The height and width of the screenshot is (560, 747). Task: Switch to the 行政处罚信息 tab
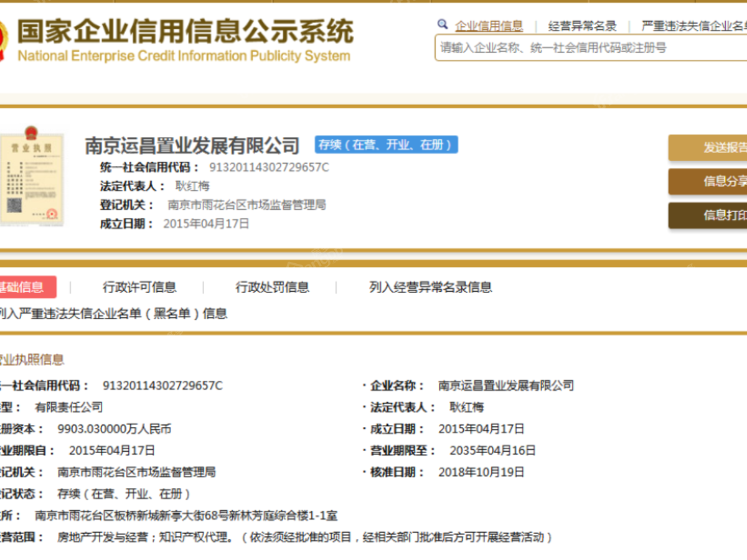[x=272, y=287]
